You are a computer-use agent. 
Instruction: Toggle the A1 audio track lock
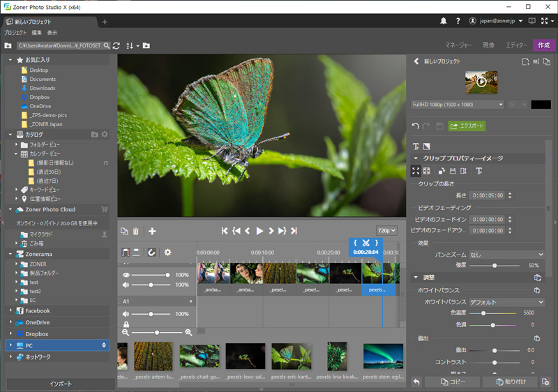click(126, 324)
